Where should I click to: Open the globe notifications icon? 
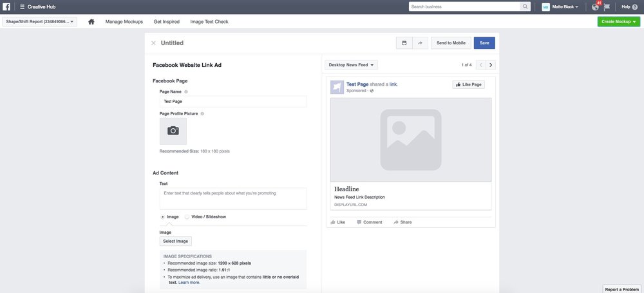click(595, 7)
